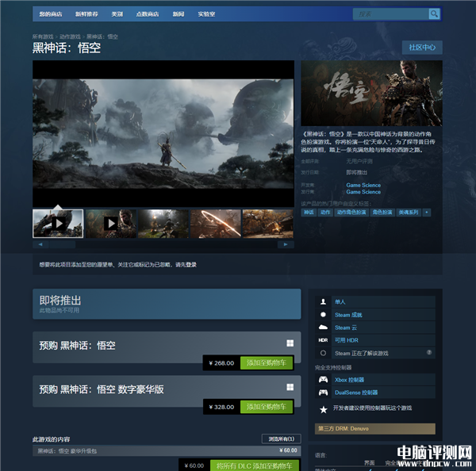Click the game header capsule image
476x471 pixels.
(371, 93)
